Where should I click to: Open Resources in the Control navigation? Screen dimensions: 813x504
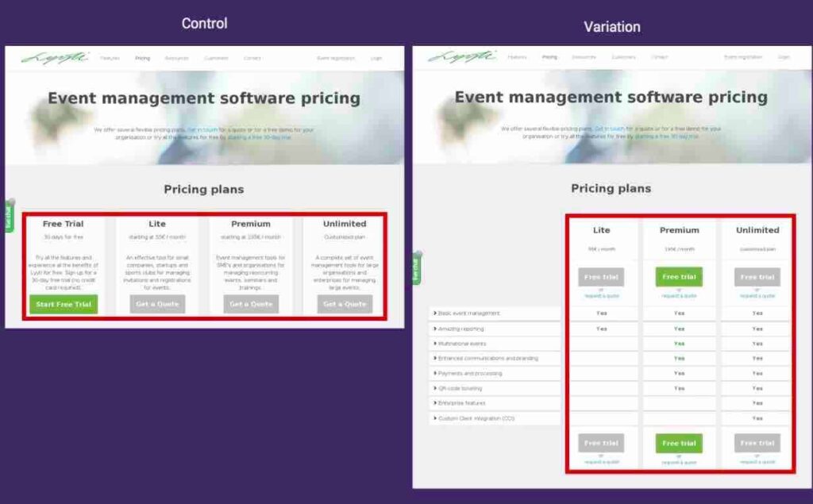tap(177, 58)
